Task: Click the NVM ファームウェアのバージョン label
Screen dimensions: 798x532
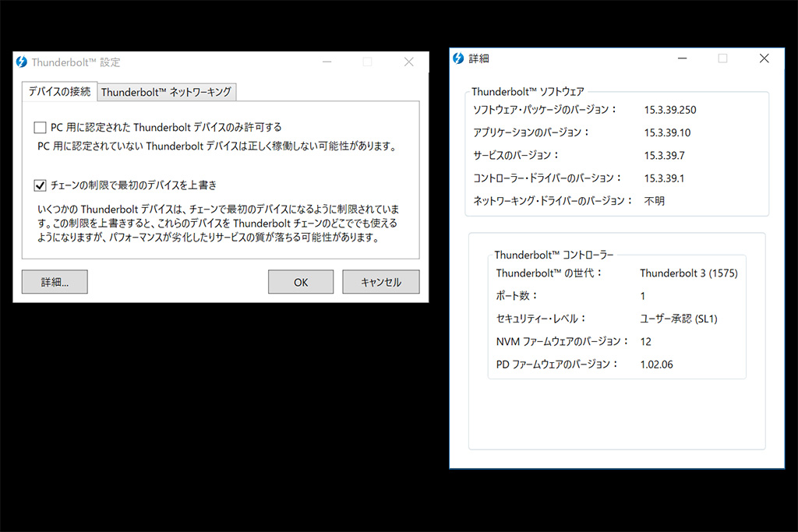Action: pyautogui.click(x=563, y=342)
